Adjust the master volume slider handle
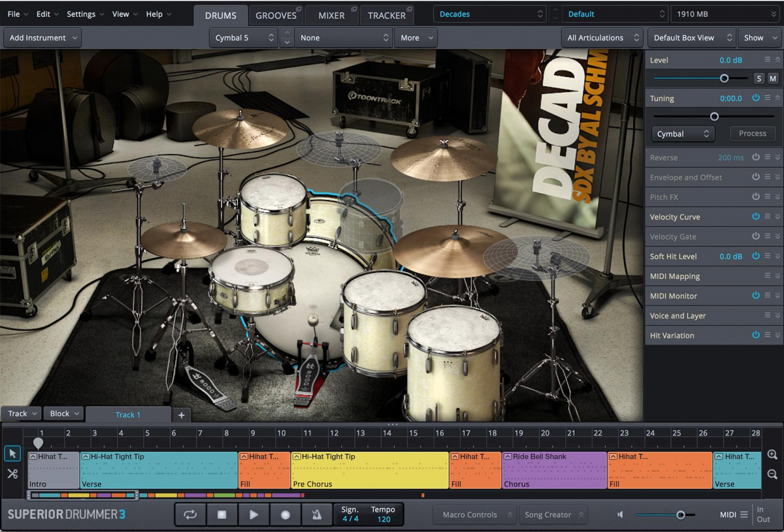The image size is (784, 532). (680, 515)
